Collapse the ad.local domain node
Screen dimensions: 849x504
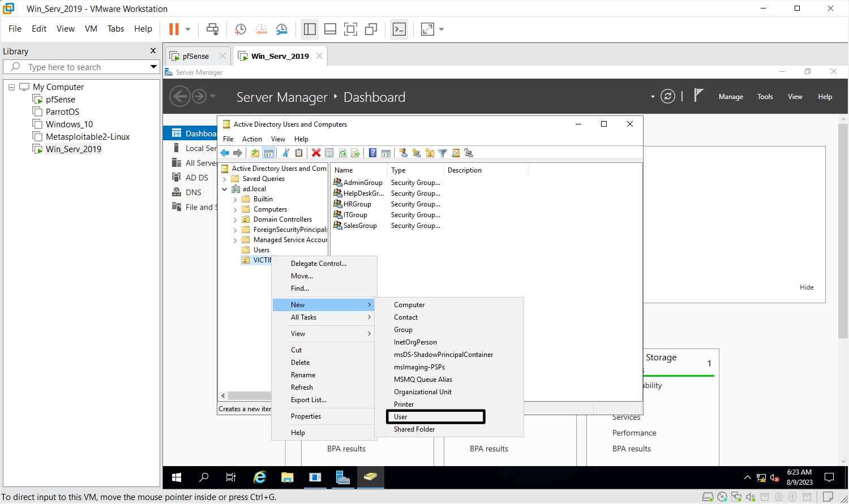pyautogui.click(x=225, y=189)
